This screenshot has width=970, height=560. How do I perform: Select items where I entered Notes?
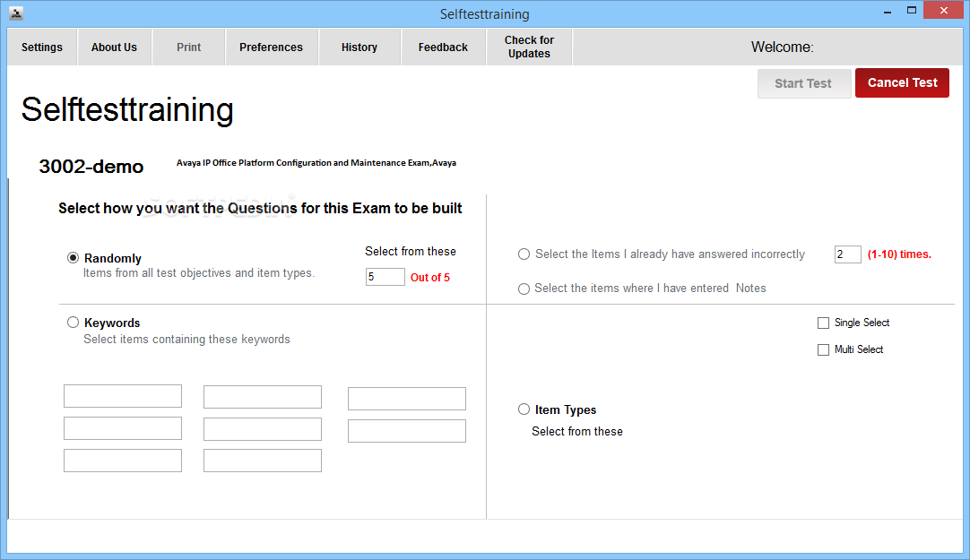(524, 289)
